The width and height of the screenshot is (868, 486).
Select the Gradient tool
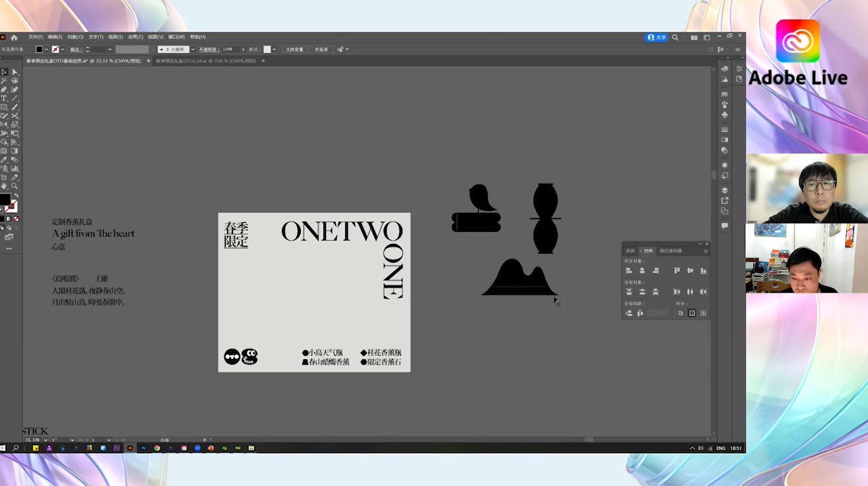point(15,150)
